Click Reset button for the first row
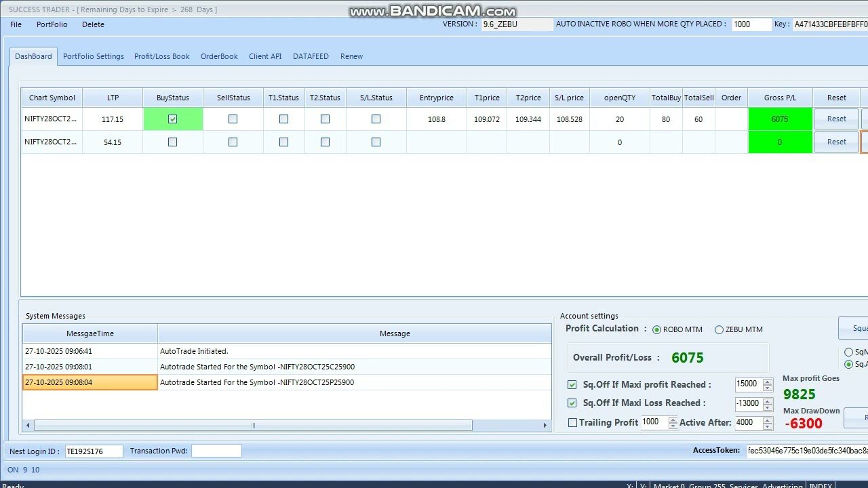868x488 pixels. point(836,119)
